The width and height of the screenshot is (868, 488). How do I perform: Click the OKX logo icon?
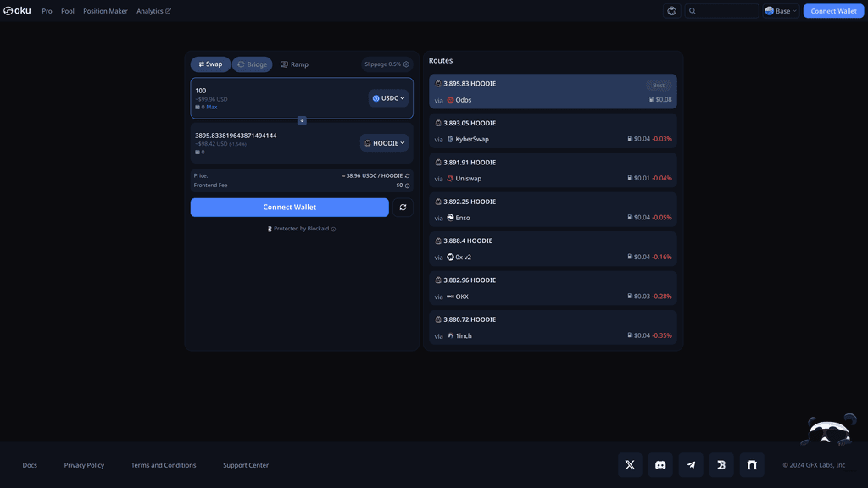(450, 297)
